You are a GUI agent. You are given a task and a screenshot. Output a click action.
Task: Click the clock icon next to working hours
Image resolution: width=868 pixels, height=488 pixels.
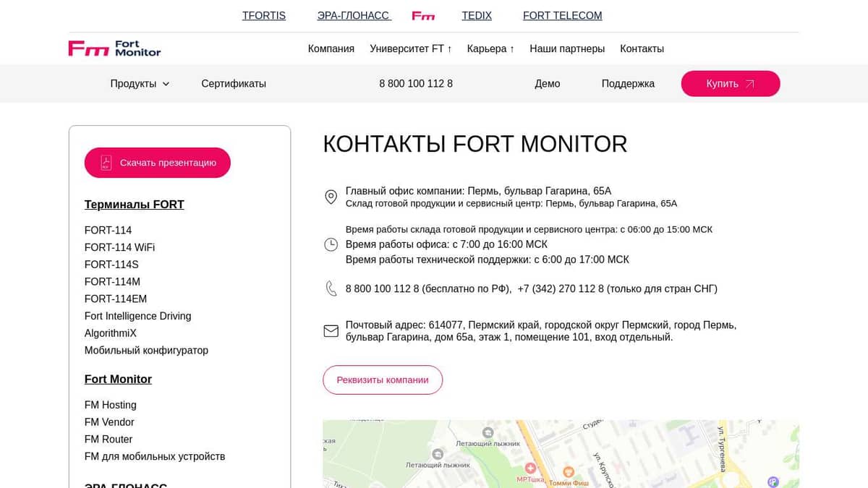331,244
